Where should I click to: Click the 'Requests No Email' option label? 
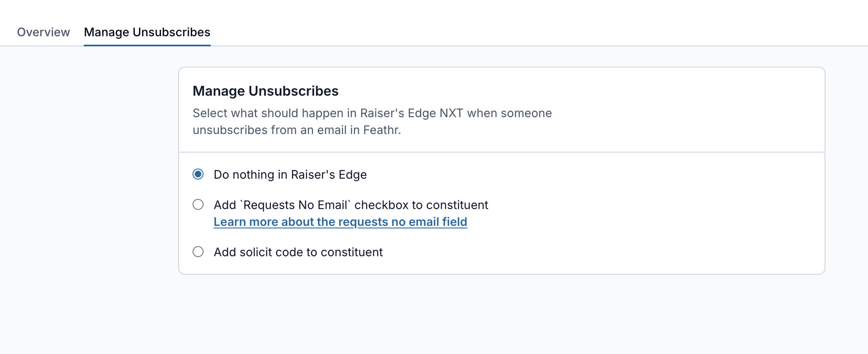click(x=351, y=204)
